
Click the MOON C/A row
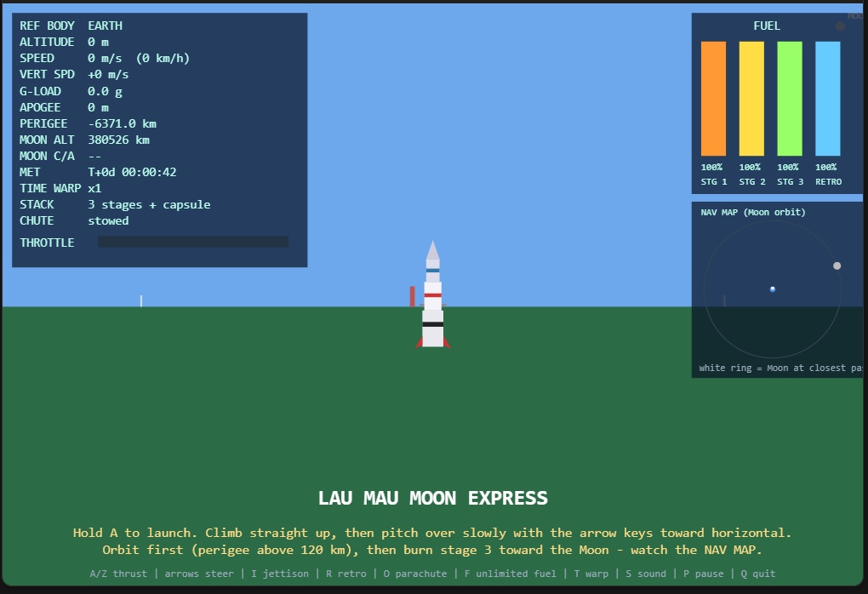(61, 156)
